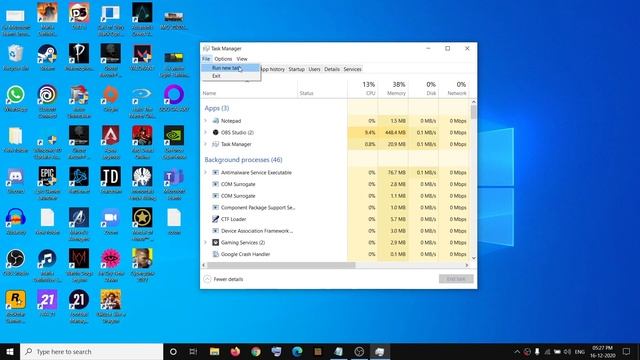Open GeForce Experience desktop shortcut
The image size is (640, 360).
pos(174,142)
